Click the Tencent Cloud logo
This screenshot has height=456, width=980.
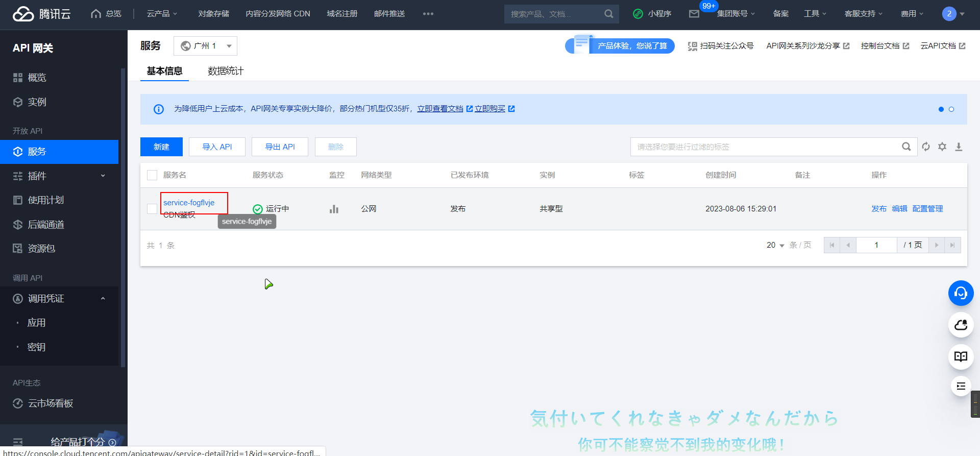click(41, 14)
